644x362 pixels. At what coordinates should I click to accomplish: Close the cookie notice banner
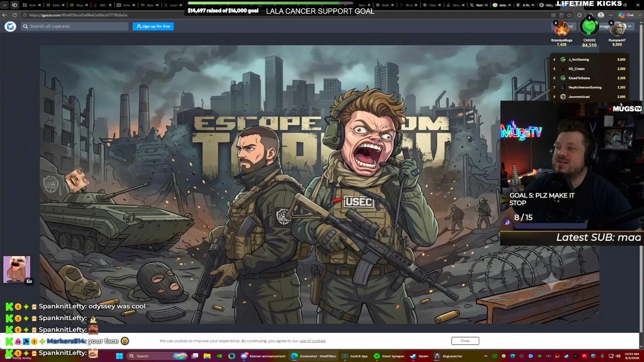pyautogui.click(x=465, y=341)
